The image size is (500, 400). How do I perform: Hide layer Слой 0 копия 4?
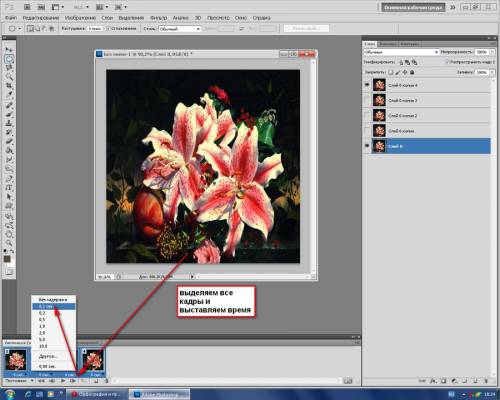367,85
